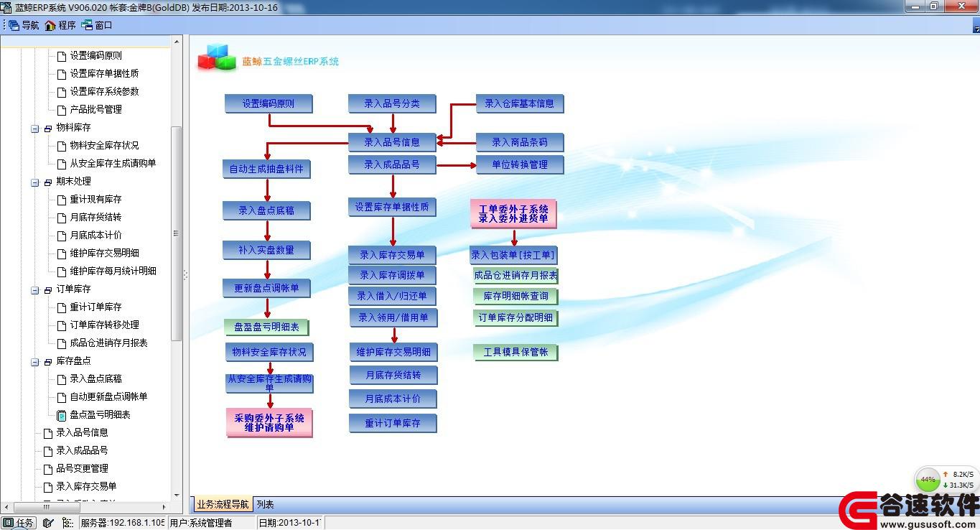The image size is (980, 530).
Task: Select 自动更新盘点调帐单 tree item
Action: [108, 396]
